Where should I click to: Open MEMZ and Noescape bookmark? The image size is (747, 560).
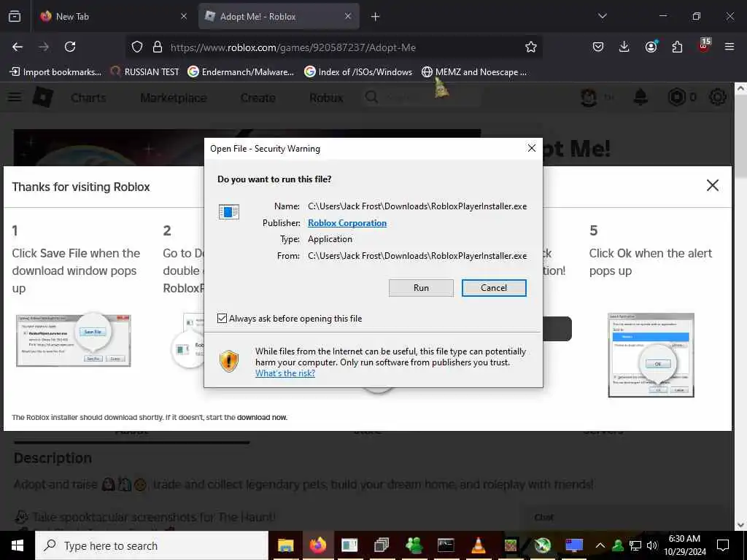pos(474,72)
